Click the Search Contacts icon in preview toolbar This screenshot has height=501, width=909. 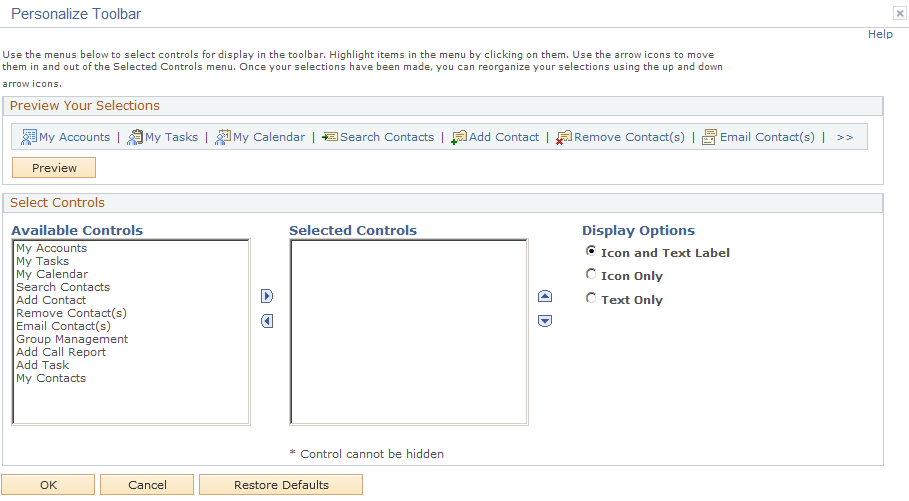click(330, 137)
